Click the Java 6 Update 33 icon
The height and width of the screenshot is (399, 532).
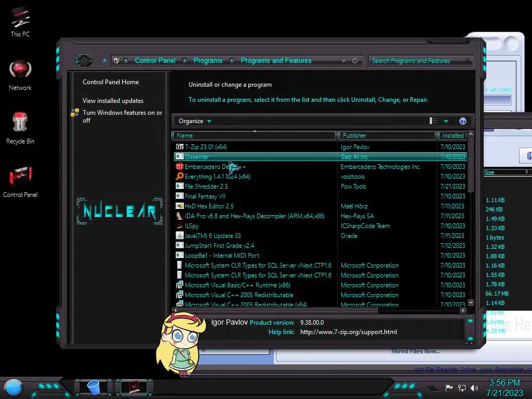tap(179, 235)
